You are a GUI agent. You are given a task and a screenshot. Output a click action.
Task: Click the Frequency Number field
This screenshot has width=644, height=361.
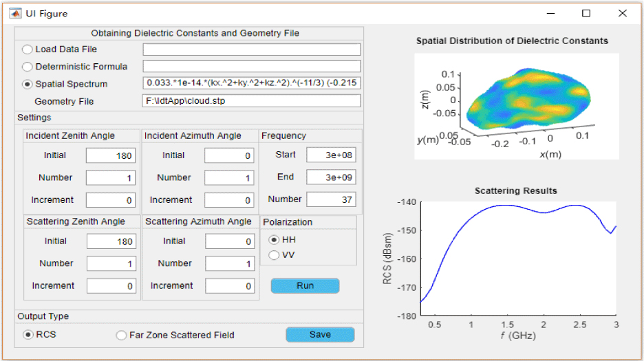point(331,199)
